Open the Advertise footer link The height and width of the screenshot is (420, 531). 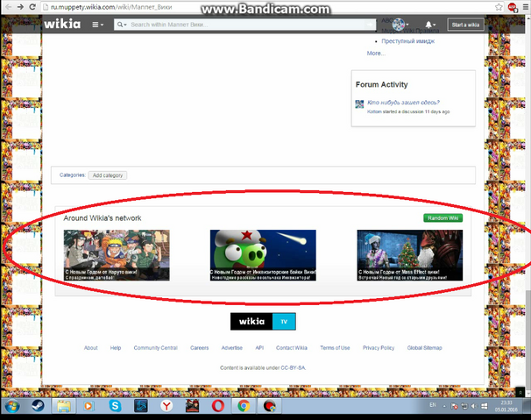[x=232, y=348]
